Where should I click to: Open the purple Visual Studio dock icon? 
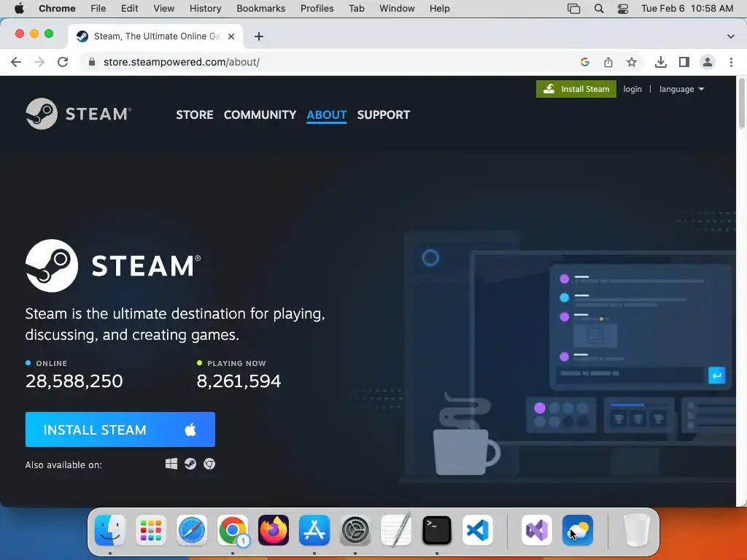coord(537,530)
